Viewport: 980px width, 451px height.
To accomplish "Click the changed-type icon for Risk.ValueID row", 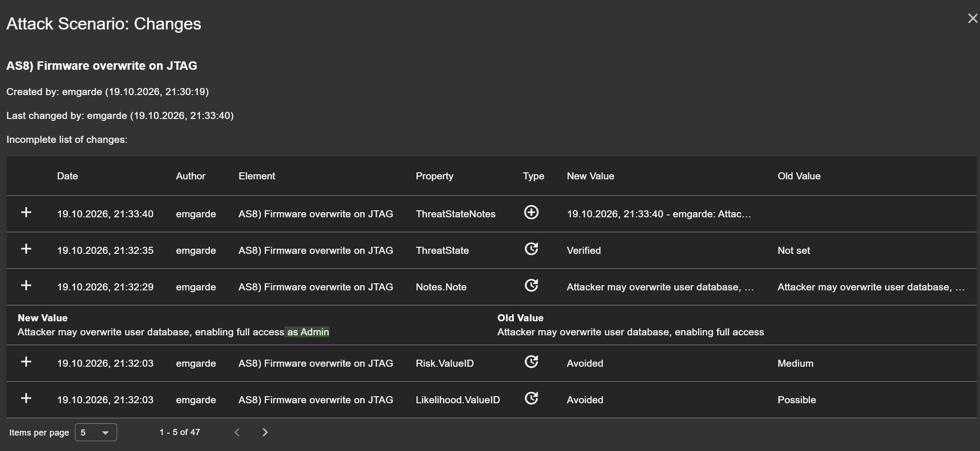I will tap(531, 362).
